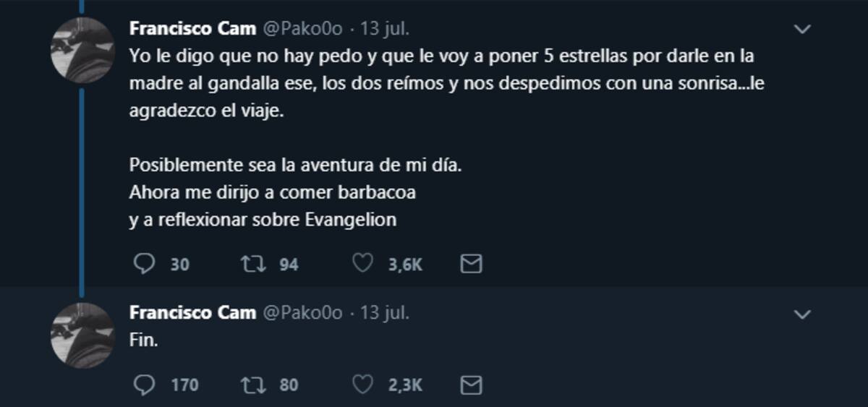Open Francisco Cam profile from first tweet
868x407 pixels.
192,30
